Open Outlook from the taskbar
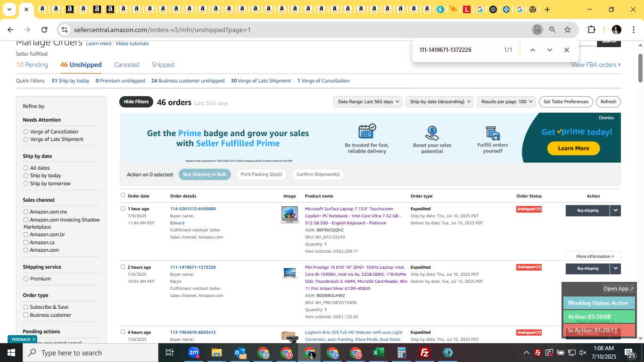The height and width of the screenshot is (362, 644). pyautogui.click(x=240, y=353)
